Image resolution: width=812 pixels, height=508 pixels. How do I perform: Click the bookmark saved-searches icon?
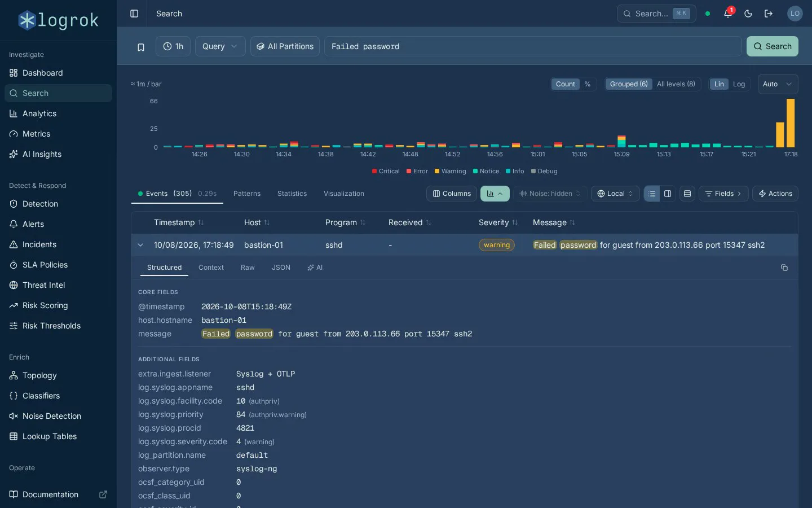click(141, 47)
